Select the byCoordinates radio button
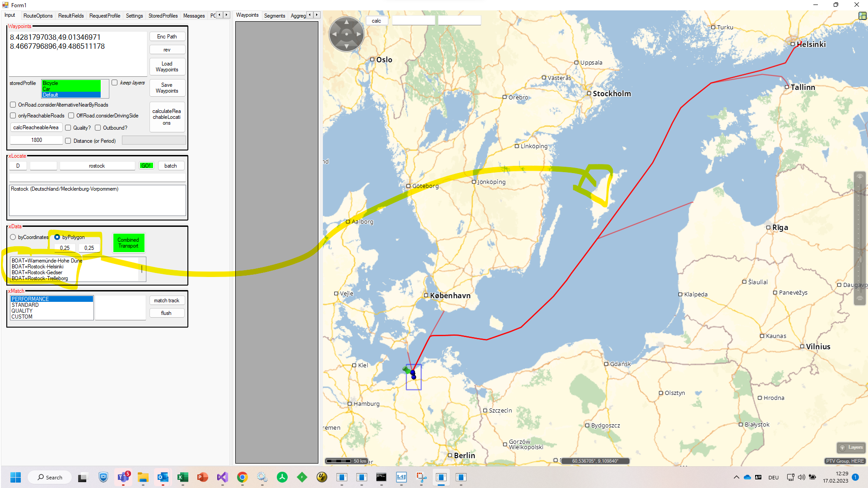Viewport: 868px width, 488px height. (13, 237)
